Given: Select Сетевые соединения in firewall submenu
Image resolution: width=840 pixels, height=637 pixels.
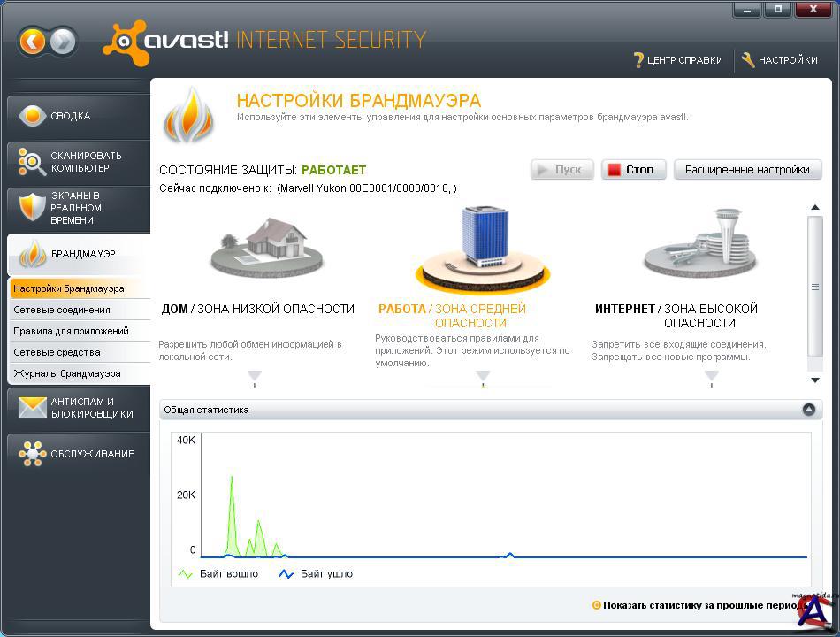Looking at the screenshot, I should (62, 310).
